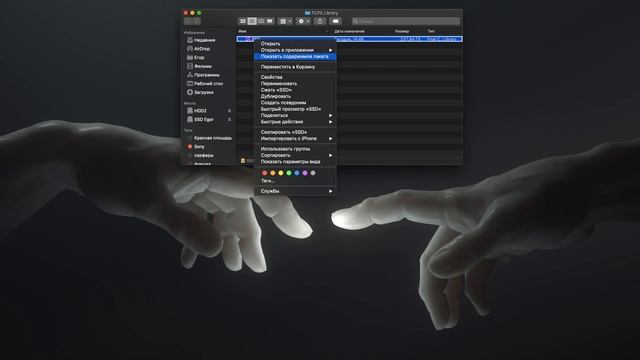Toggle Использовать группы
640x360 pixels.
(295, 149)
